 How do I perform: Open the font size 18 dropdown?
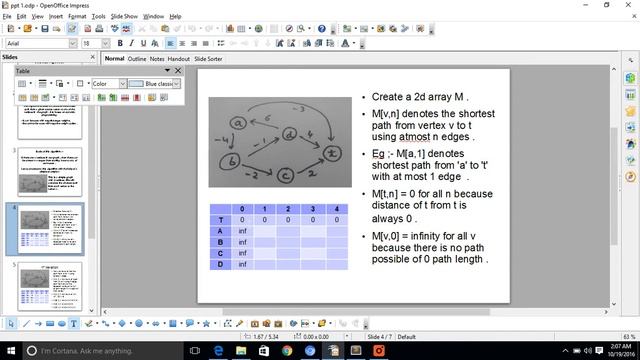pos(106,43)
